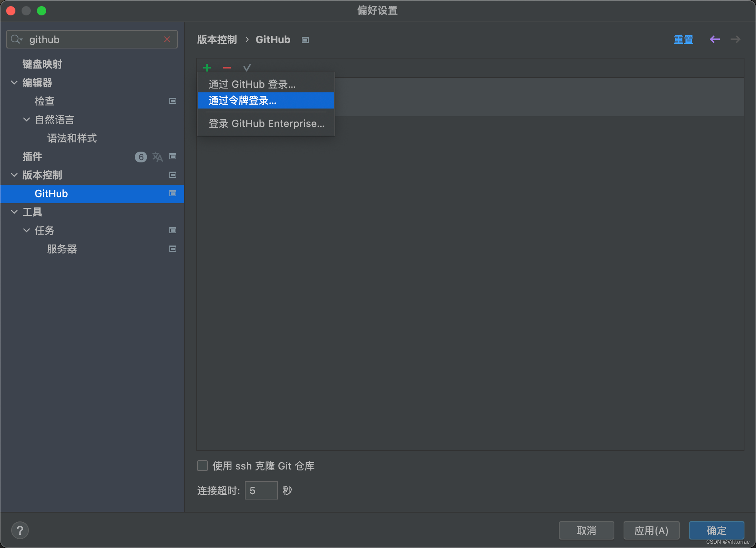
Task: Collapse the 版本控制 section
Action: (x=14, y=175)
